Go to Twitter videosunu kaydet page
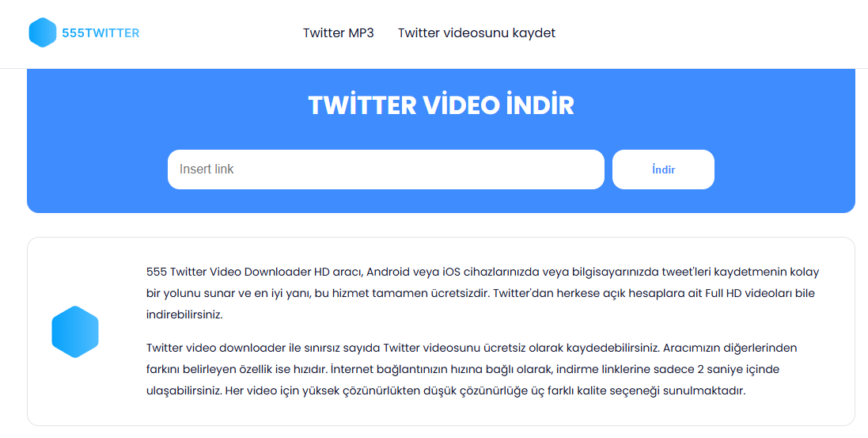The image size is (868, 438). pos(476,33)
